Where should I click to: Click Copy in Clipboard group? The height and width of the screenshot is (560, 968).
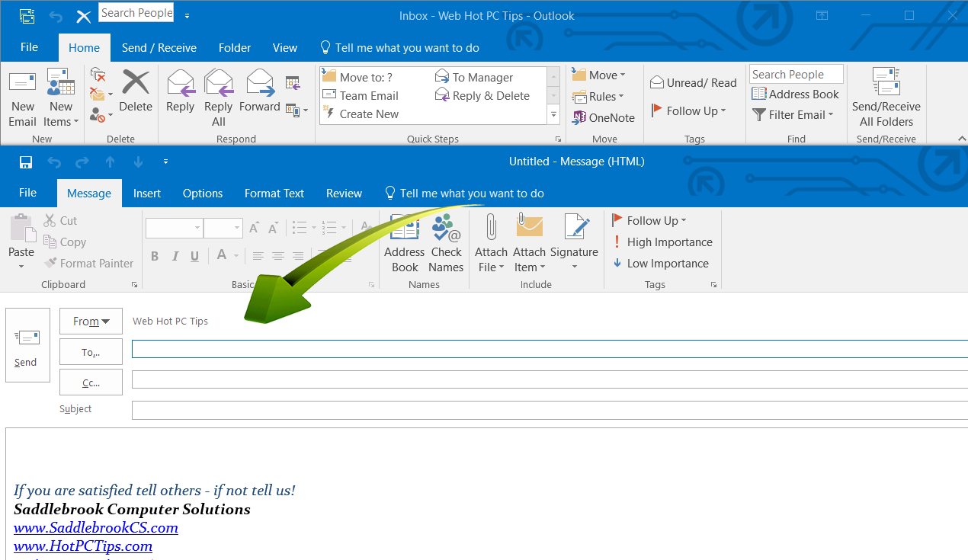(x=65, y=242)
